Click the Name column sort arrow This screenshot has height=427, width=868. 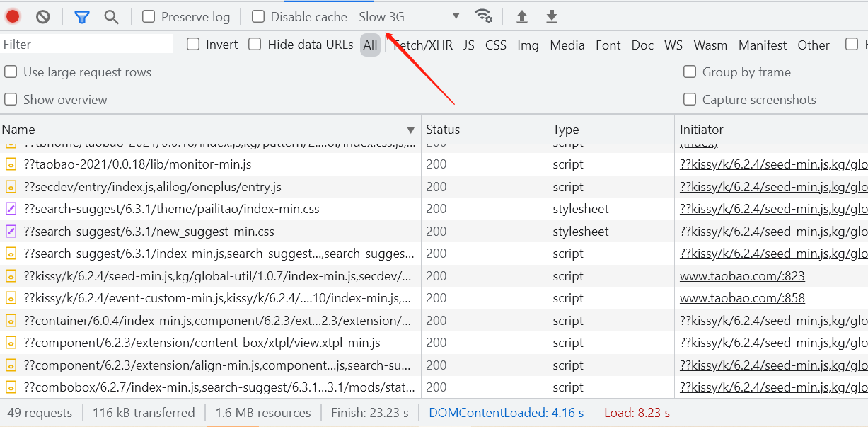(410, 130)
